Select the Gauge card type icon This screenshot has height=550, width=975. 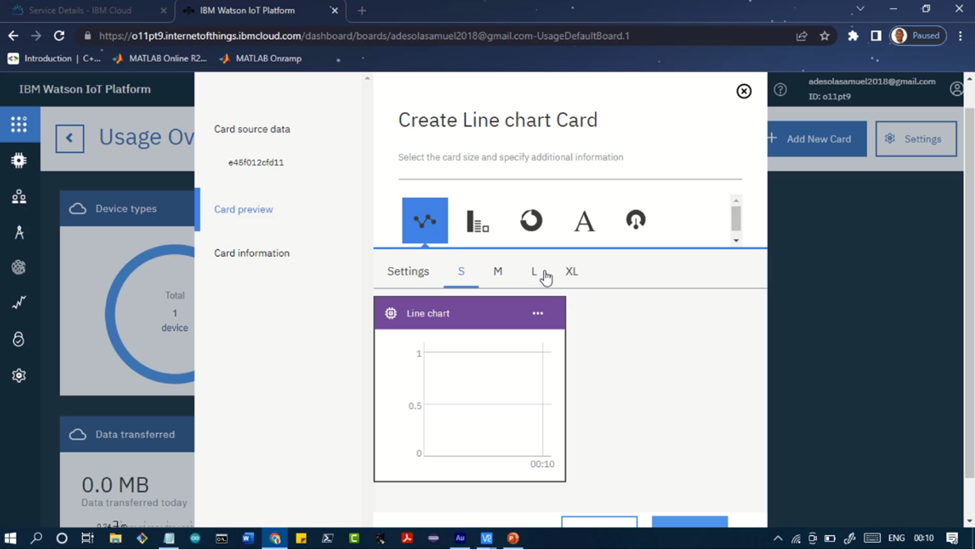635,220
